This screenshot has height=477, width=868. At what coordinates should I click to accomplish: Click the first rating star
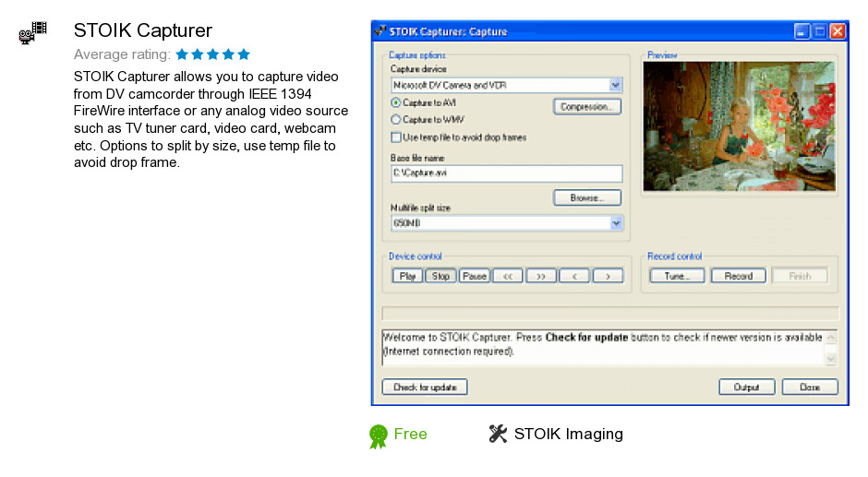(182, 54)
